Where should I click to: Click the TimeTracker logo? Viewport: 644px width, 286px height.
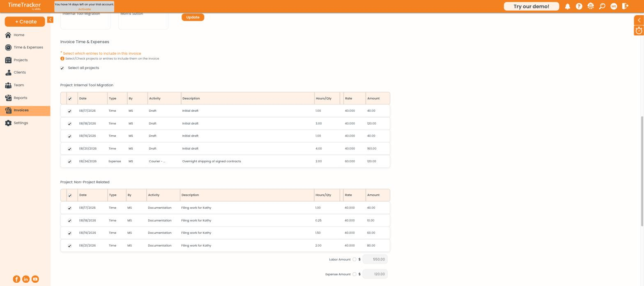pyautogui.click(x=24, y=6)
